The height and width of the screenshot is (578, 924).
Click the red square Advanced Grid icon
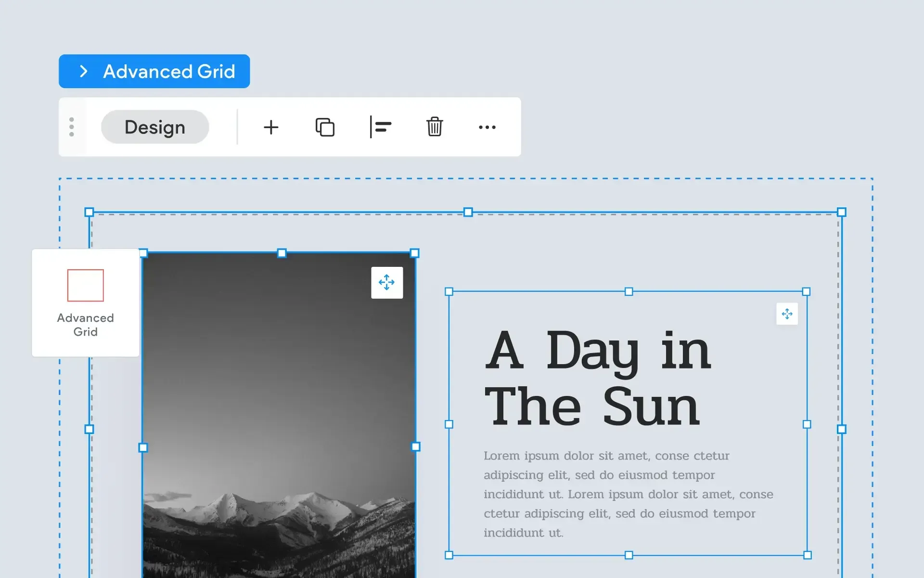[86, 285]
